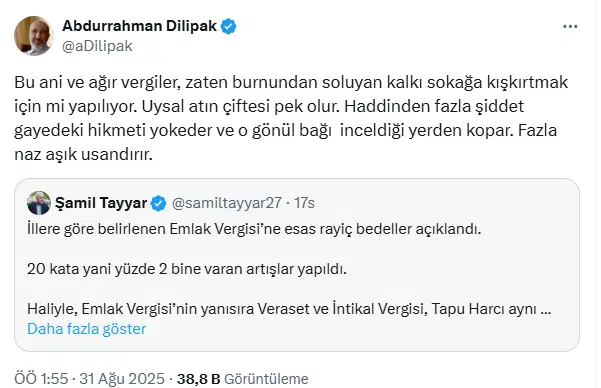Click Şamil Tayyar's blue verified badge
Image resolution: width=601 pixels, height=388 pixels.
point(158,203)
